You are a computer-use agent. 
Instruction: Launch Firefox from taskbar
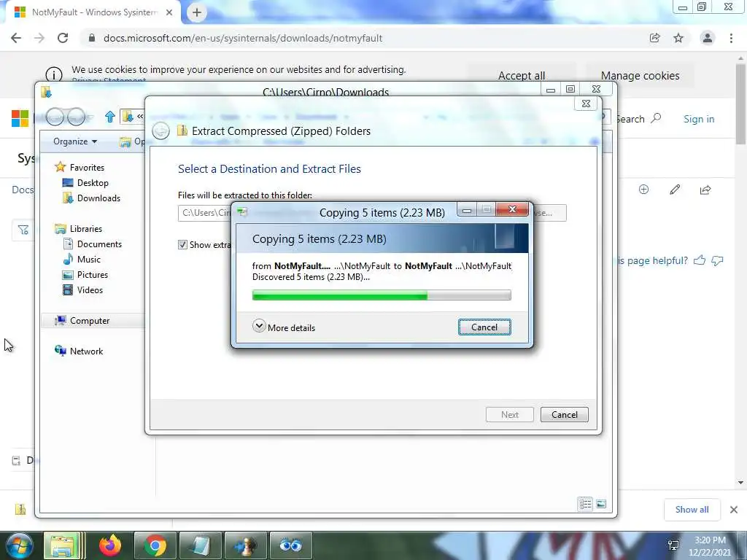[x=110, y=545]
